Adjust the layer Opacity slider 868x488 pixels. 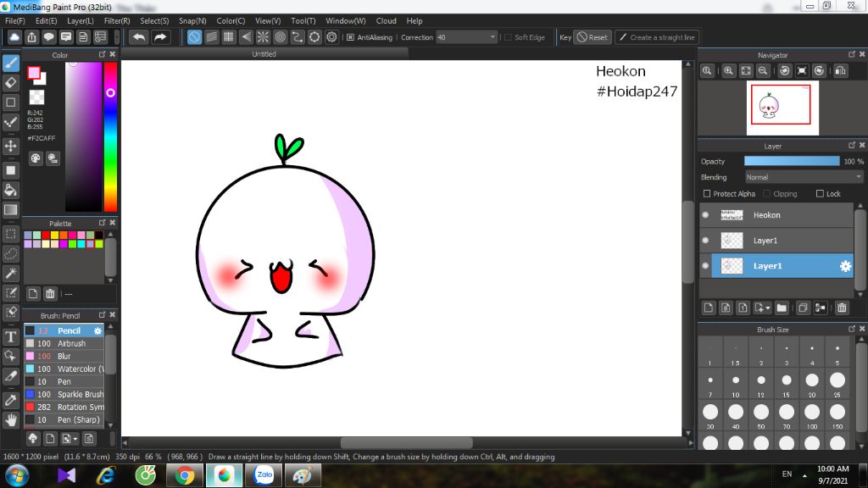tap(792, 161)
